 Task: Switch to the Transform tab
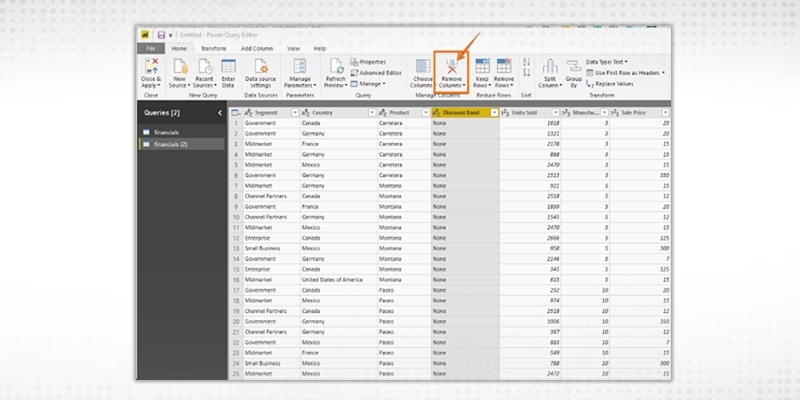[x=213, y=48]
